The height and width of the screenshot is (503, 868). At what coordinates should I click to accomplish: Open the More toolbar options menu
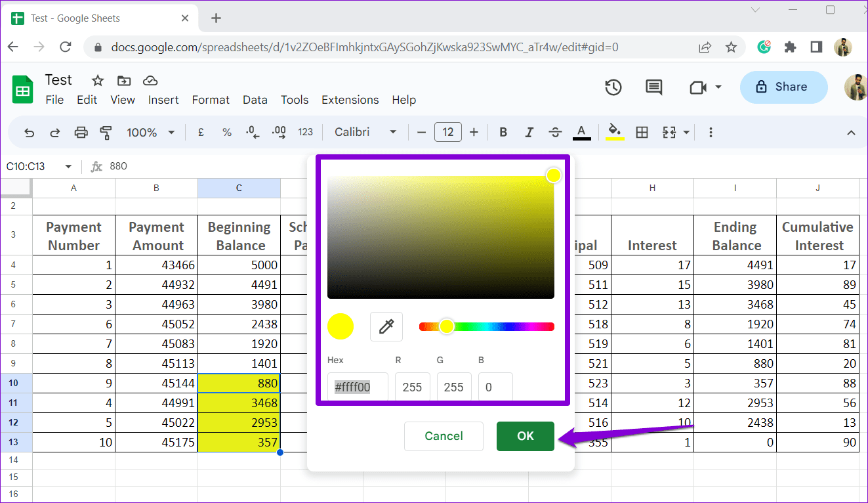(711, 133)
